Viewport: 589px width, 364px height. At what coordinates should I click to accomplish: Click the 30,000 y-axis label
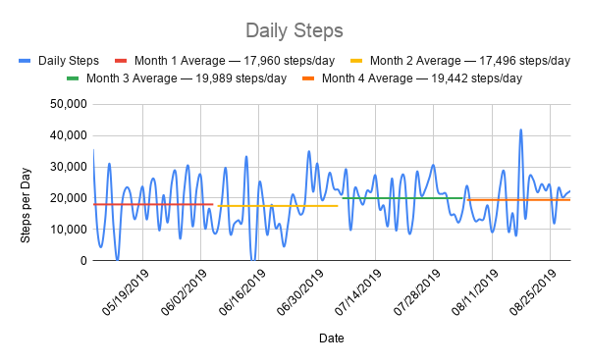tap(69, 167)
